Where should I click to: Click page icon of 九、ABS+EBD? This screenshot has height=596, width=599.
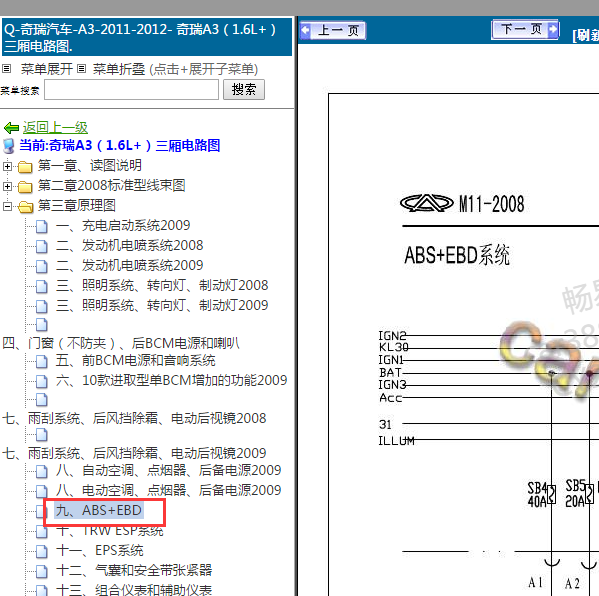(x=40, y=511)
